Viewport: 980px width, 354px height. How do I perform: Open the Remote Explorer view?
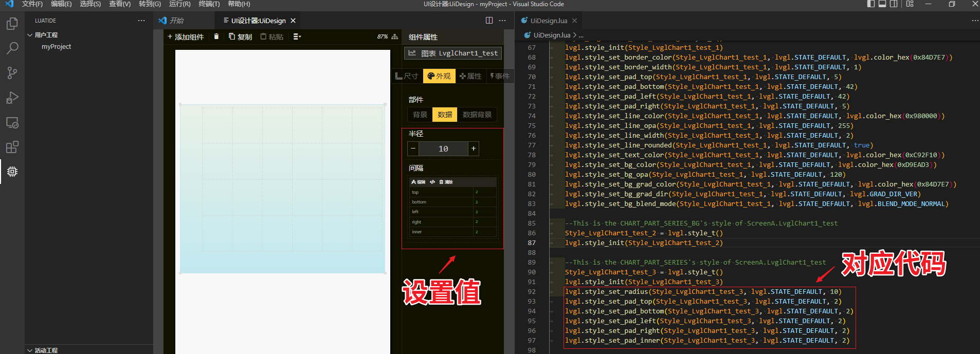pos(12,123)
